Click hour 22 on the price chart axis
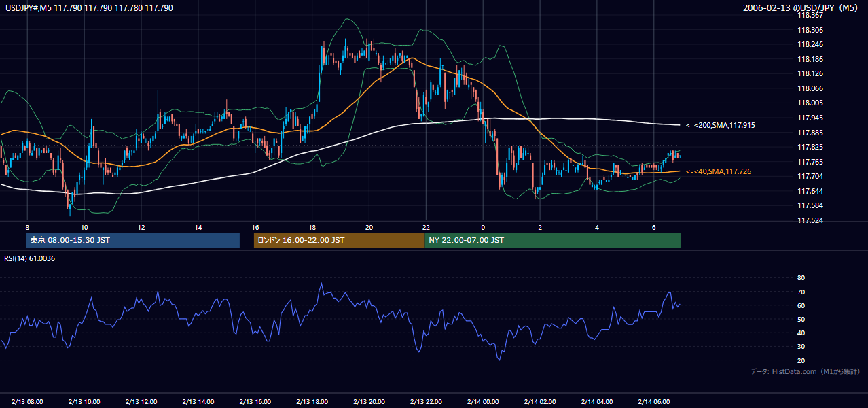 [x=426, y=227]
